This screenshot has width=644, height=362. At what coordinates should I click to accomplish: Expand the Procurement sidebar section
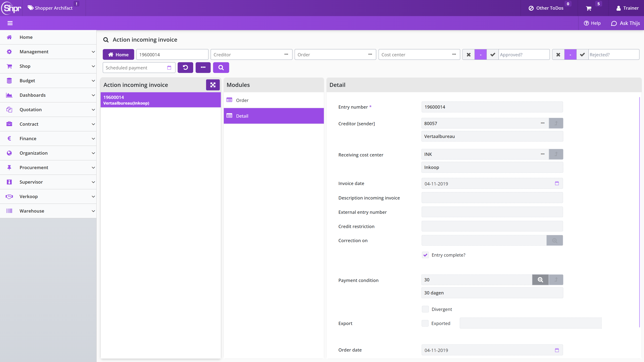pyautogui.click(x=48, y=168)
